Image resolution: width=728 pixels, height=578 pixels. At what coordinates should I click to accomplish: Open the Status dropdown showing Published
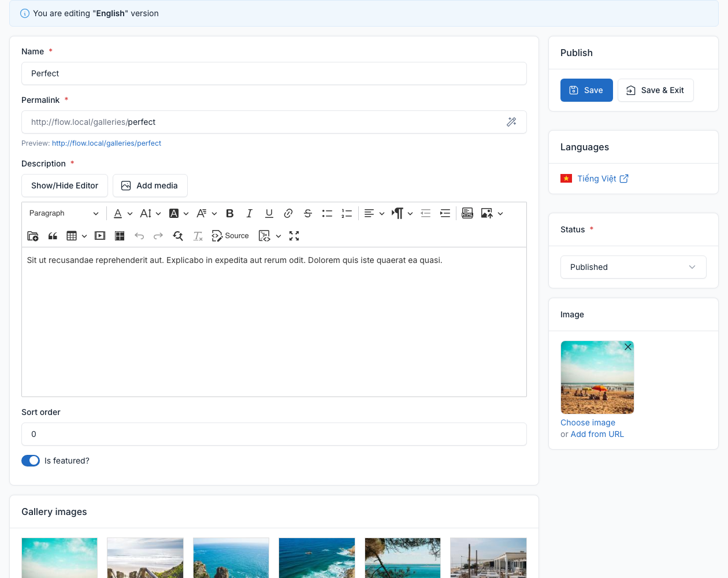(633, 267)
